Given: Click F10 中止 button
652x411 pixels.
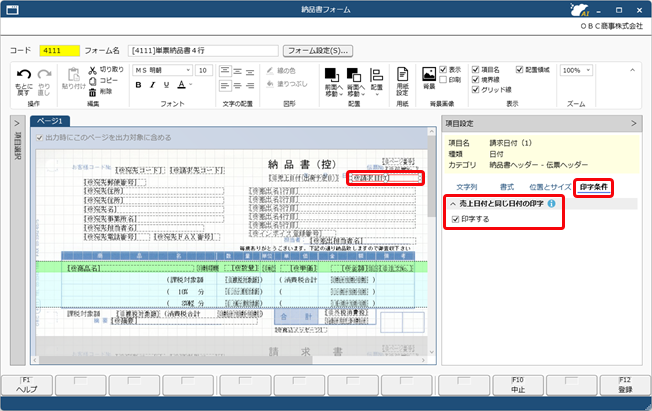Looking at the screenshot, I should 518,385.
